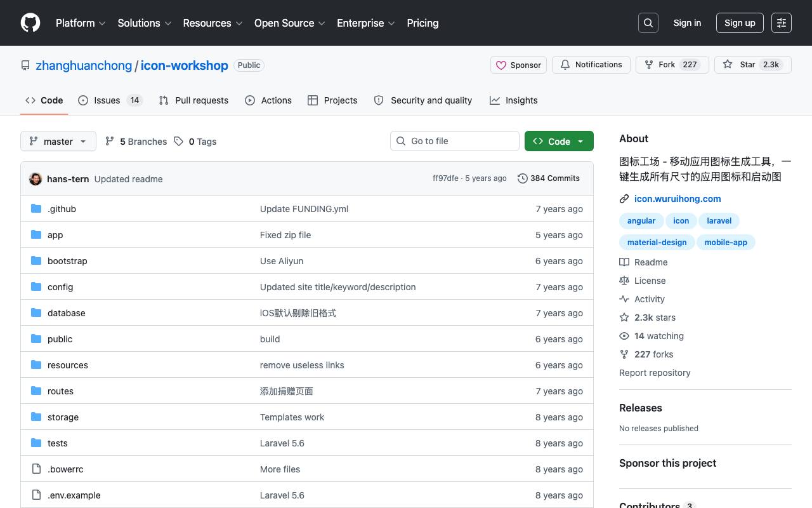Click the Sign up button
Viewport: 812px width, 508px height.
740,23
